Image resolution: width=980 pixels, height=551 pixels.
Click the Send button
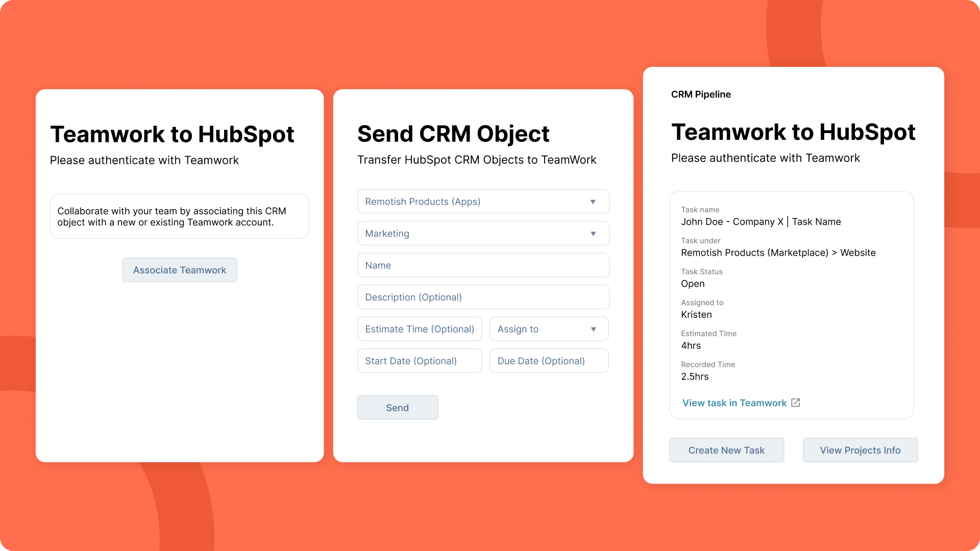coord(397,407)
